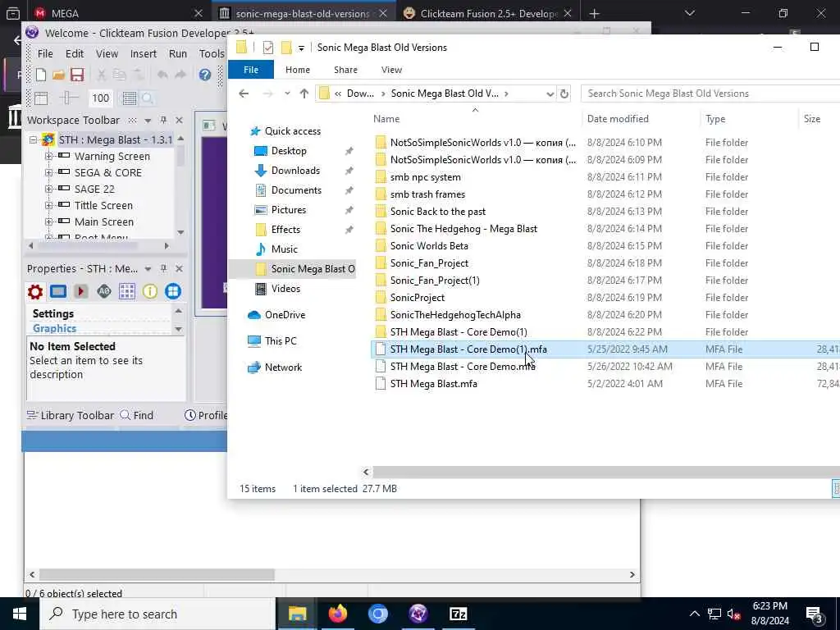Expand the SEGA & CORE tree node

pyautogui.click(x=48, y=172)
